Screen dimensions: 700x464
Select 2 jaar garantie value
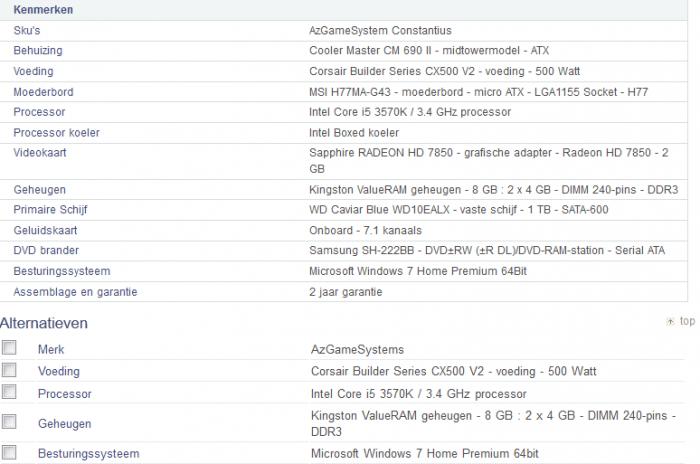point(346,292)
